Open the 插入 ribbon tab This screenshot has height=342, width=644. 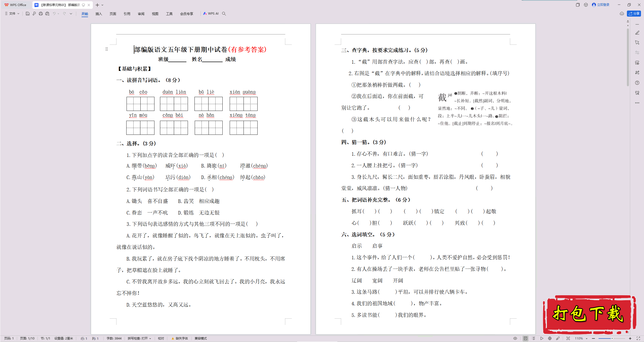click(x=99, y=14)
